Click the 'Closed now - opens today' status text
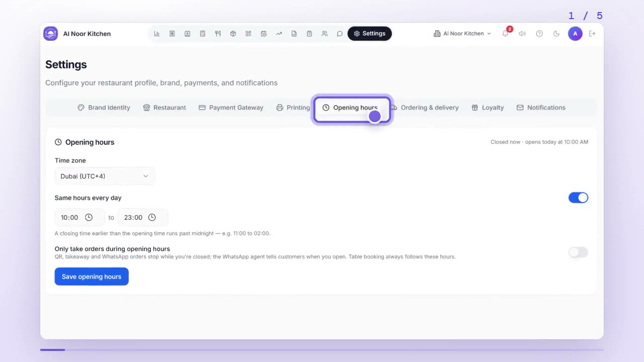644x362 pixels. tap(539, 142)
